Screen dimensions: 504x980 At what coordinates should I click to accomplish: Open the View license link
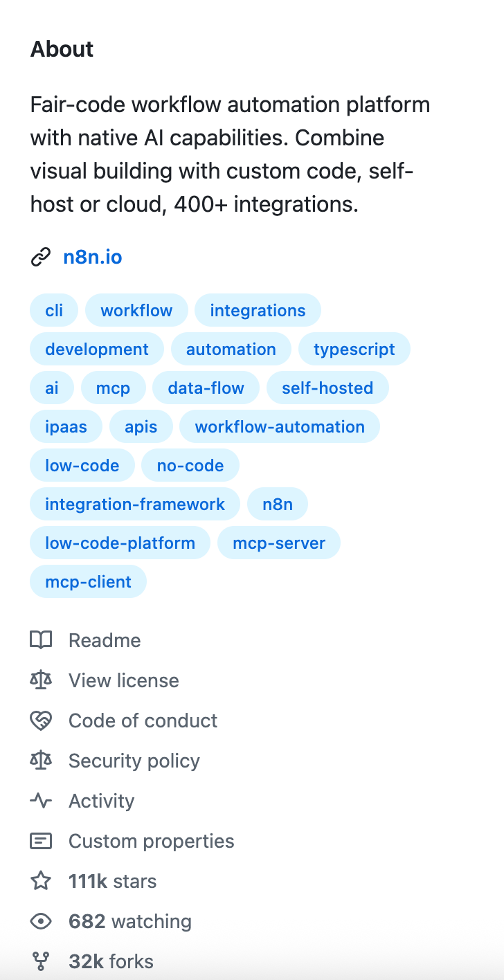pos(123,680)
